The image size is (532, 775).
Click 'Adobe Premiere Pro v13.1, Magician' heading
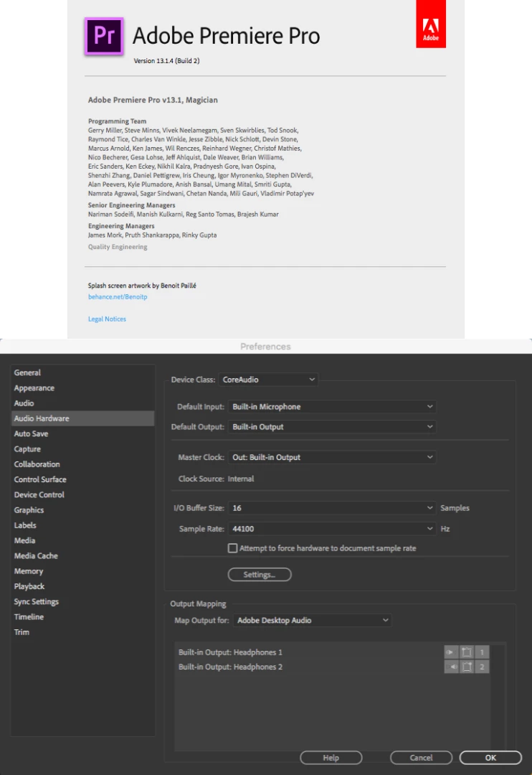153,100
